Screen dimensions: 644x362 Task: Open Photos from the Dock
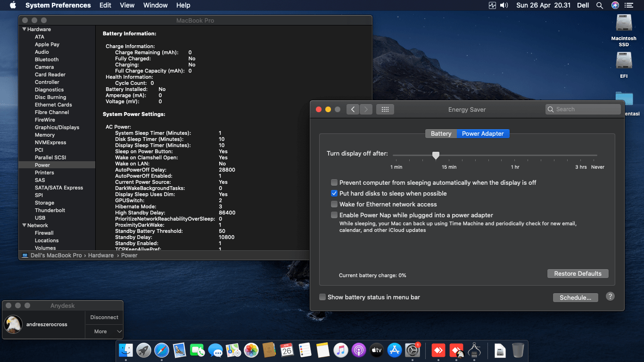pyautogui.click(x=251, y=350)
